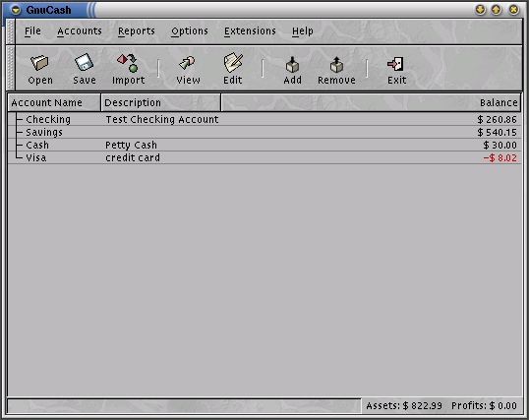Click the Edit notepad toolbar icon
The height and width of the screenshot is (420, 529).
pos(233,63)
